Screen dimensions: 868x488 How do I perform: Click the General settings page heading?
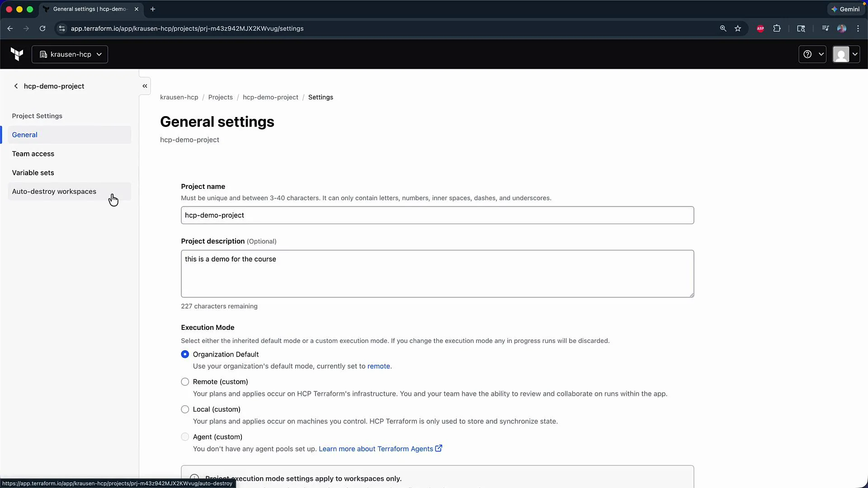click(217, 122)
